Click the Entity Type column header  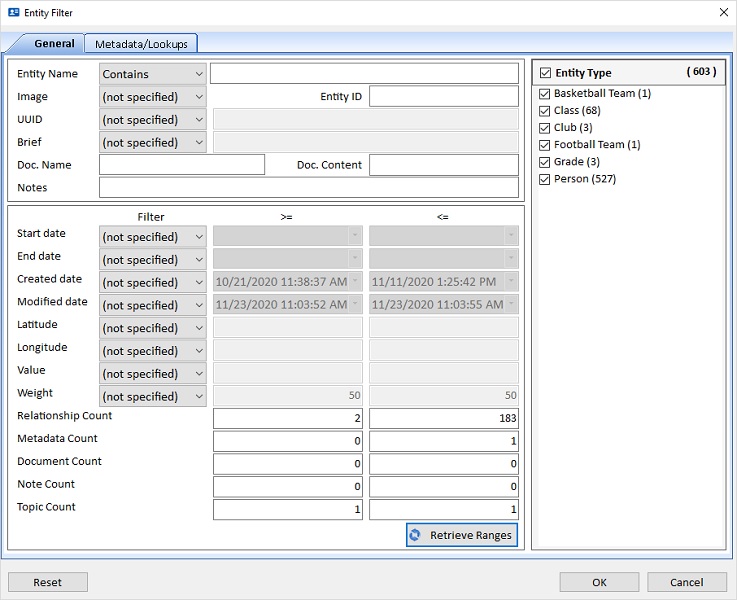point(629,73)
